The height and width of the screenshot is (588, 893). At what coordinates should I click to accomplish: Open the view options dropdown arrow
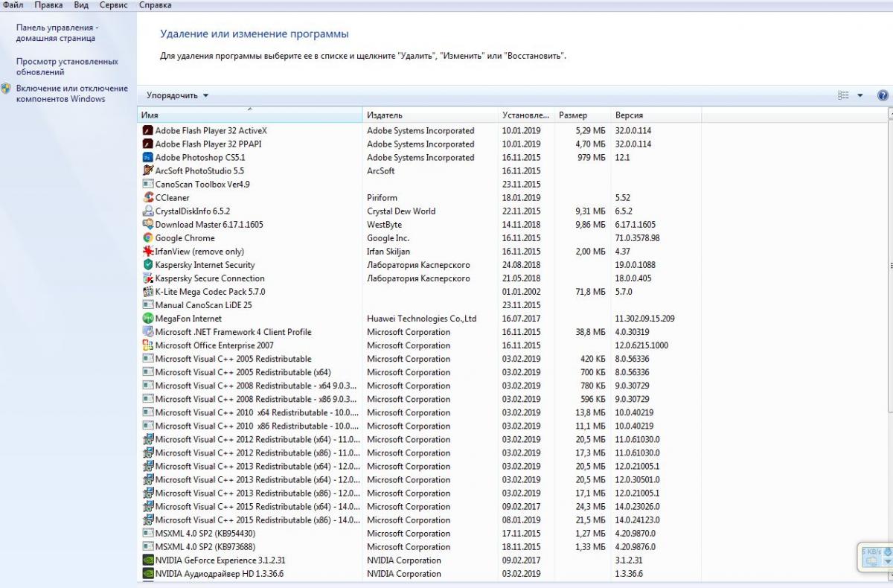point(860,95)
